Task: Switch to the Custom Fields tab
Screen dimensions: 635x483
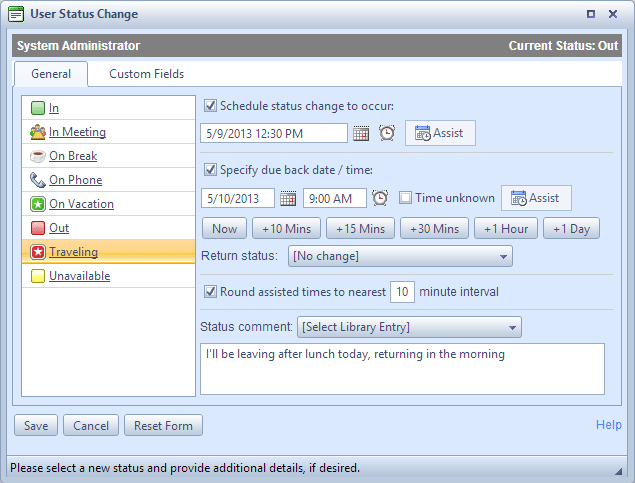Action: click(x=147, y=74)
